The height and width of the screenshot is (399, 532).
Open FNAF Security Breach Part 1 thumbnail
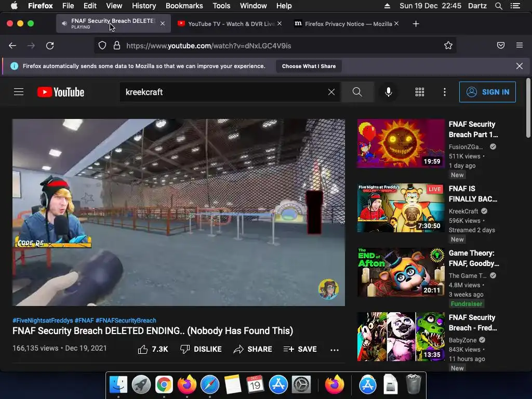(401, 143)
